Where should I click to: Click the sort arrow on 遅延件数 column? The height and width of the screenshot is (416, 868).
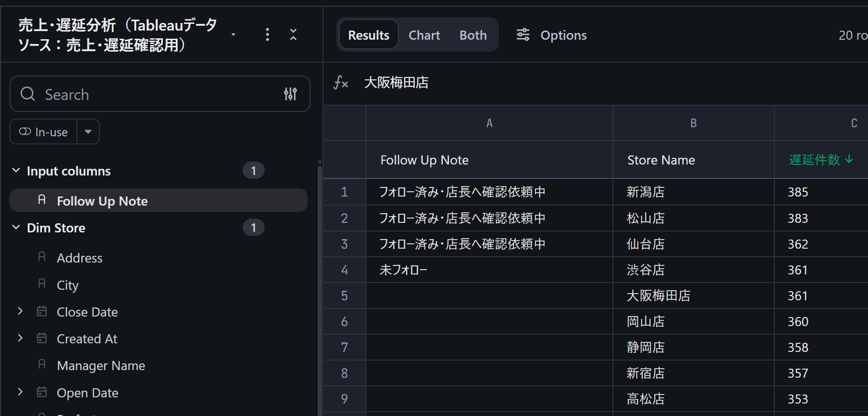click(849, 159)
